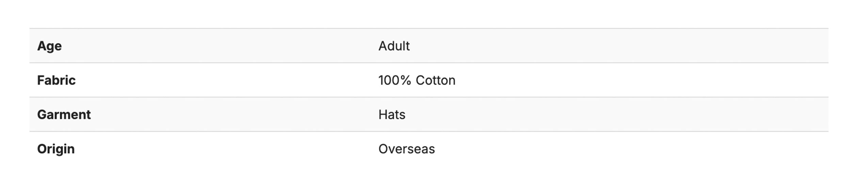Screen dimensions: 868x180
Task: Click empty space right of Hats
Action: click(613, 115)
